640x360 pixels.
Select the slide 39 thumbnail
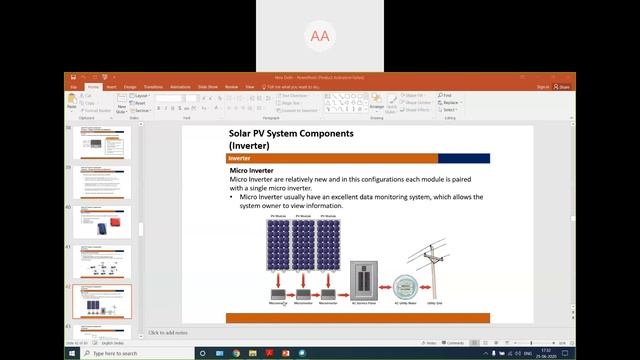(102, 182)
